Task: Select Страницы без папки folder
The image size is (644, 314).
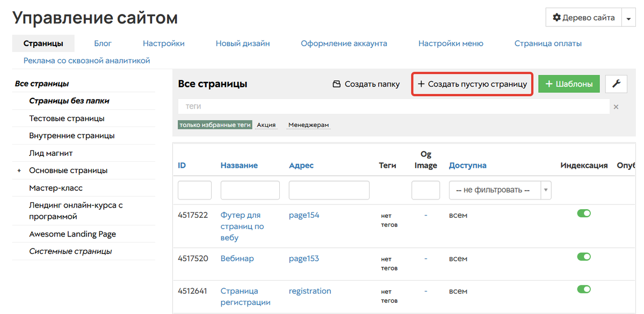Action: pyautogui.click(x=69, y=101)
